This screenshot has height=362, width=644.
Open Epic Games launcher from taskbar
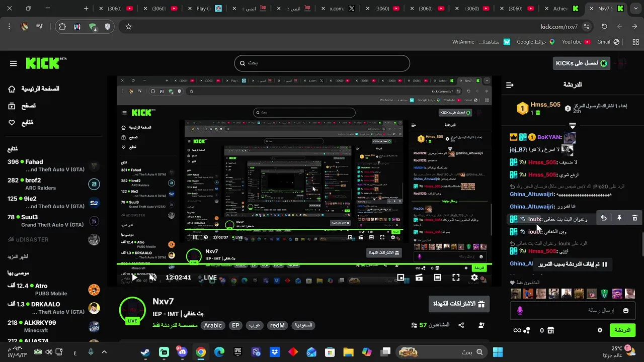point(237,352)
